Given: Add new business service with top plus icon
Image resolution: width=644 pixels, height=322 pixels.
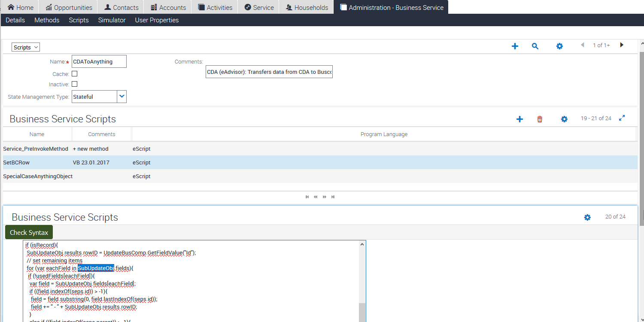Looking at the screenshot, I should [x=515, y=46].
